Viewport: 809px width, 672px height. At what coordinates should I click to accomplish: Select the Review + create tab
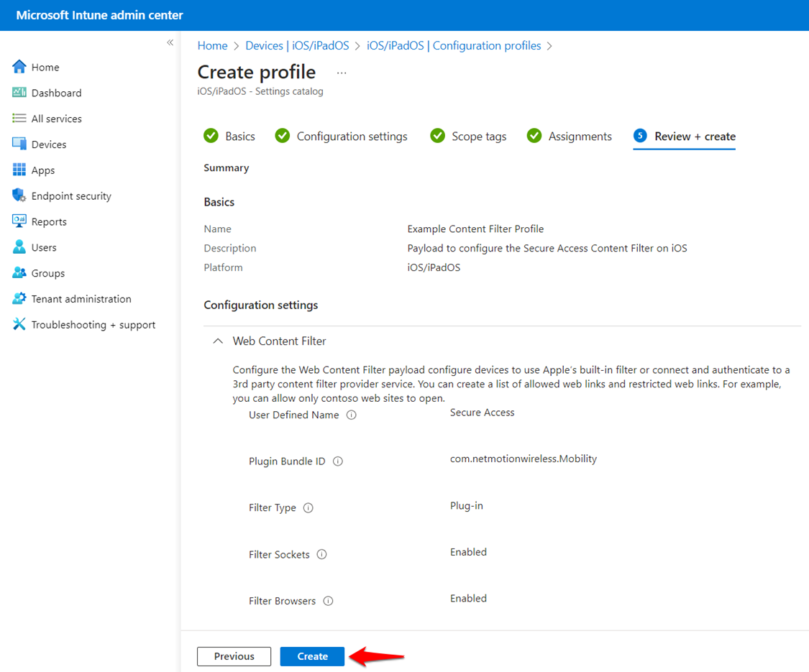(x=684, y=136)
